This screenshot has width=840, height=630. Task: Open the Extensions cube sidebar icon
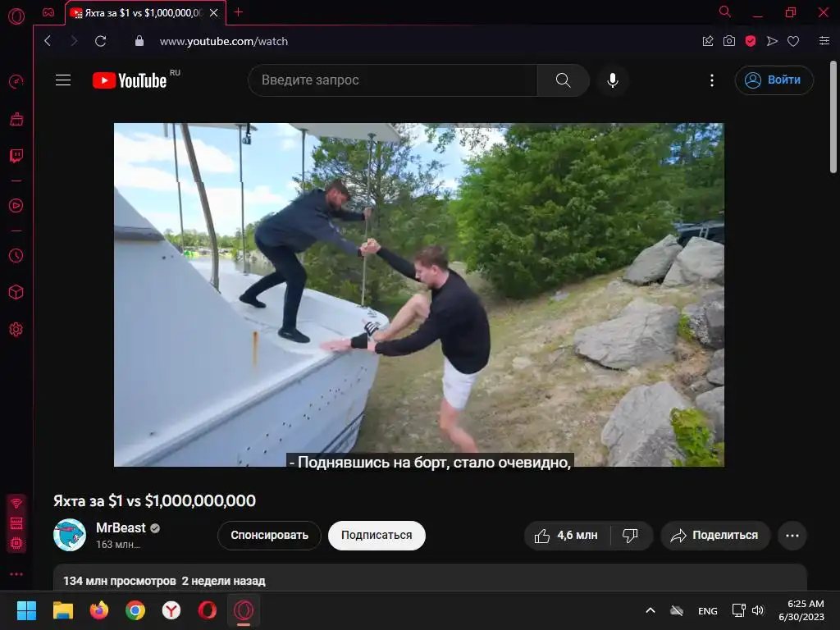click(x=16, y=293)
